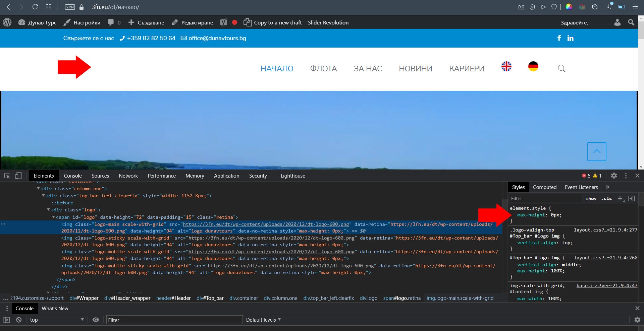Take a snapshot with the camera icon
The height and width of the screenshot is (331, 644).
521,7
